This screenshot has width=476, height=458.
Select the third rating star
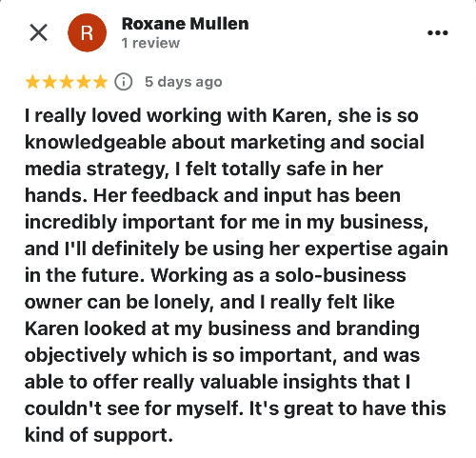click(67, 82)
